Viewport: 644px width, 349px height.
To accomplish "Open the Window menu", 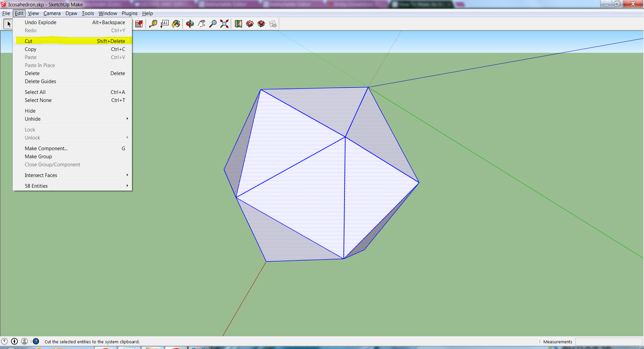I will 108,13.
